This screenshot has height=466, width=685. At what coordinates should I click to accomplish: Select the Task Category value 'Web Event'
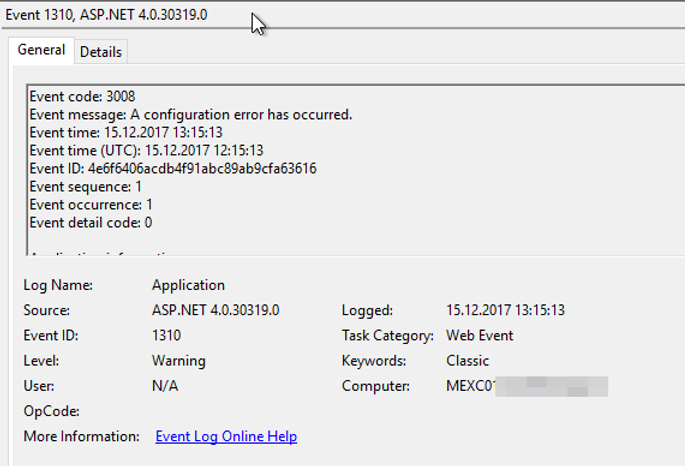pos(479,335)
